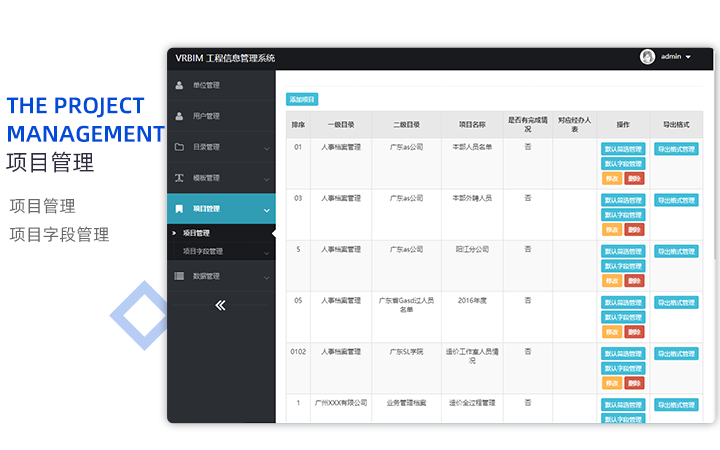Click 修改 button in 阳江分公司 row

point(612,281)
